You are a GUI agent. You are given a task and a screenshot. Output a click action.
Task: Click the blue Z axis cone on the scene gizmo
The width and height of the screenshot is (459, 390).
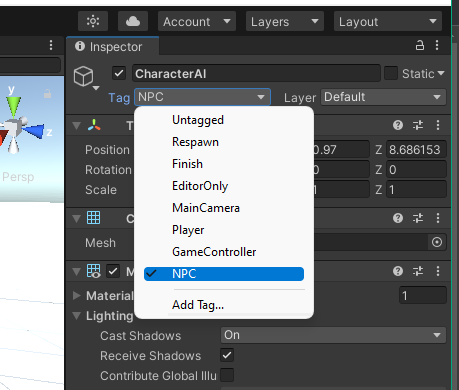tap(35, 131)
